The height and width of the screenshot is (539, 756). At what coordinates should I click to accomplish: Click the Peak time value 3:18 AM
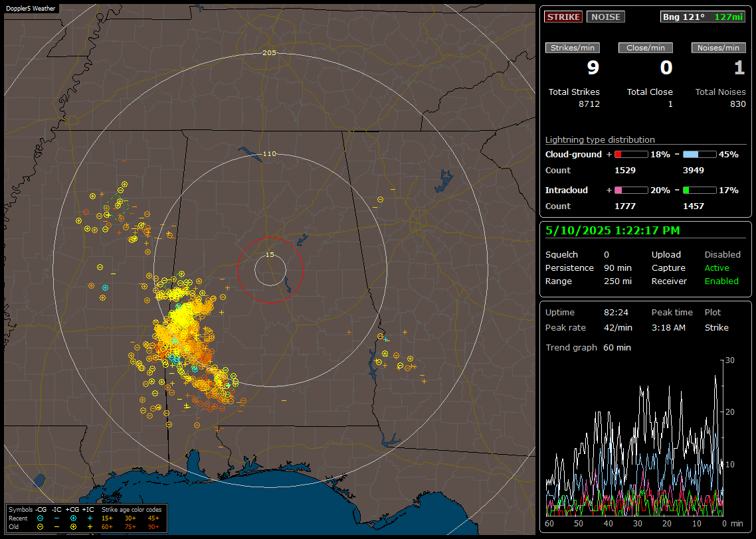point(668,327)
